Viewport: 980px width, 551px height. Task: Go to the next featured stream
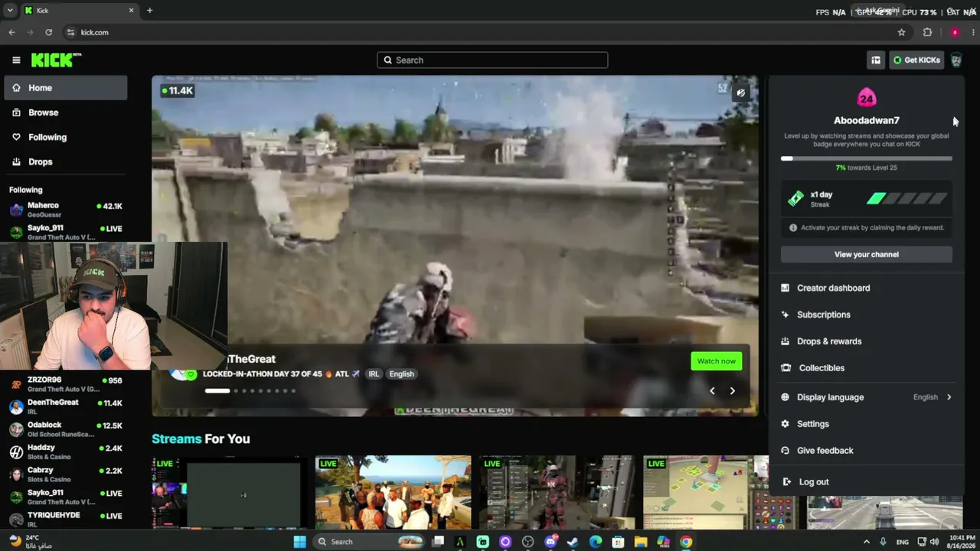tap(732, 391)
